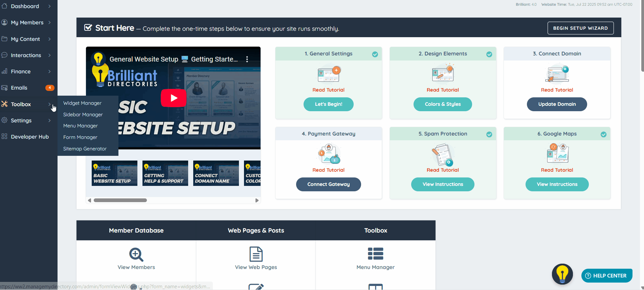Click the Developer Hub grid icon
The image size is (644, 290).
coord(4,137)
